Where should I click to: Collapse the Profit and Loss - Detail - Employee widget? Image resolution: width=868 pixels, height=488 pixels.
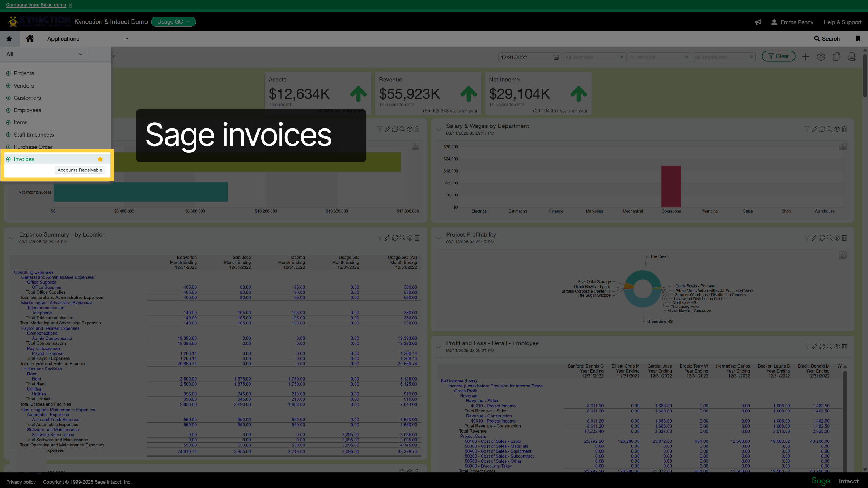point(439,347)
